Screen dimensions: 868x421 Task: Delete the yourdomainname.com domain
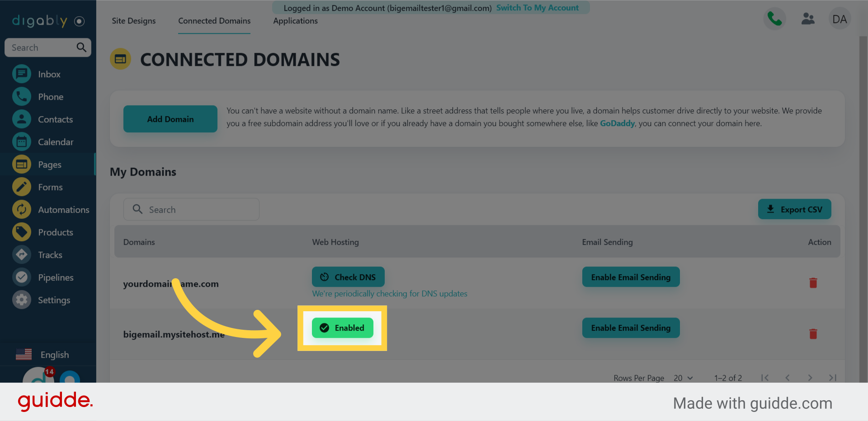[813, 283]
